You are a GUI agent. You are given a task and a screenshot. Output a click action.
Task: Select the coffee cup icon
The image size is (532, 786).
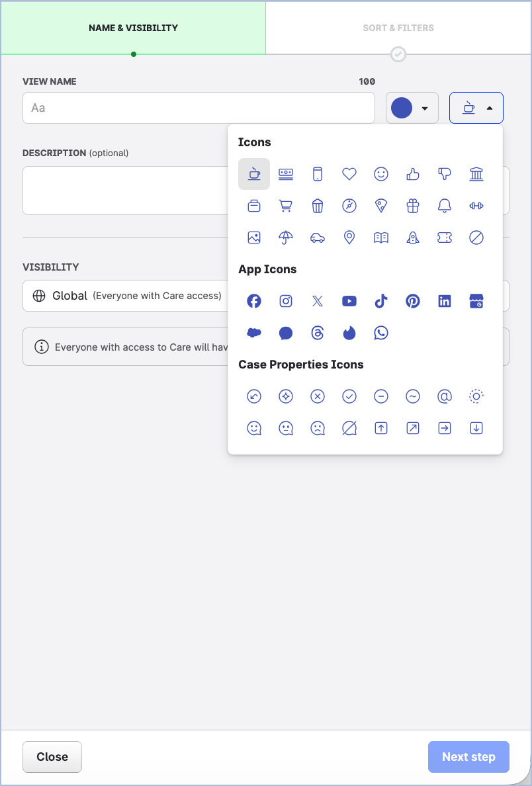(254, 174)
